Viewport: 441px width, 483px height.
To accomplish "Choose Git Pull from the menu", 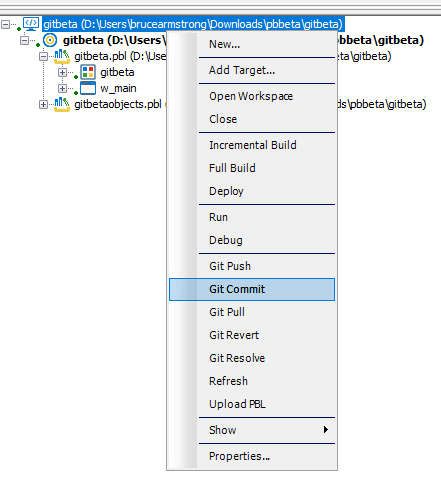I will 252,312.
